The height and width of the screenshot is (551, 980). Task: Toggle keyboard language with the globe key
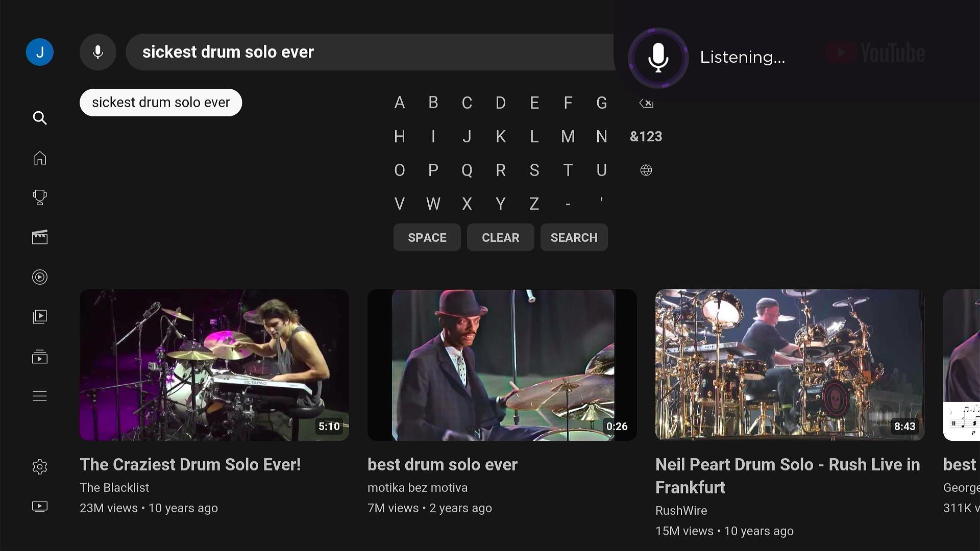[x=646, y=170]
